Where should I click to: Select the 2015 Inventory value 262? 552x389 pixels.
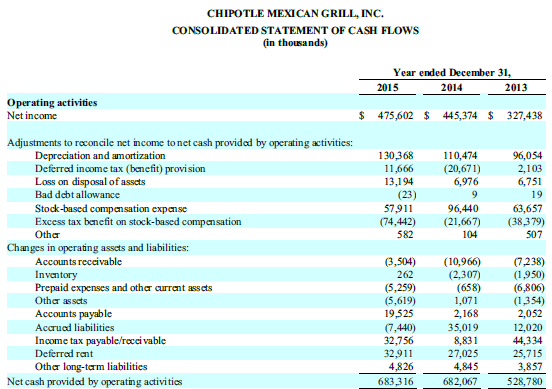click(x=405, y=275)
